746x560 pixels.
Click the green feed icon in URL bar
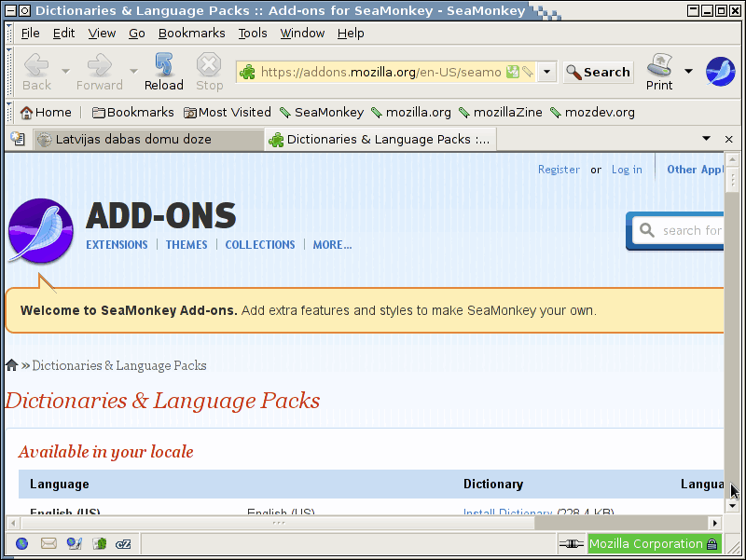pyautogui.click(x=512, y=72)
